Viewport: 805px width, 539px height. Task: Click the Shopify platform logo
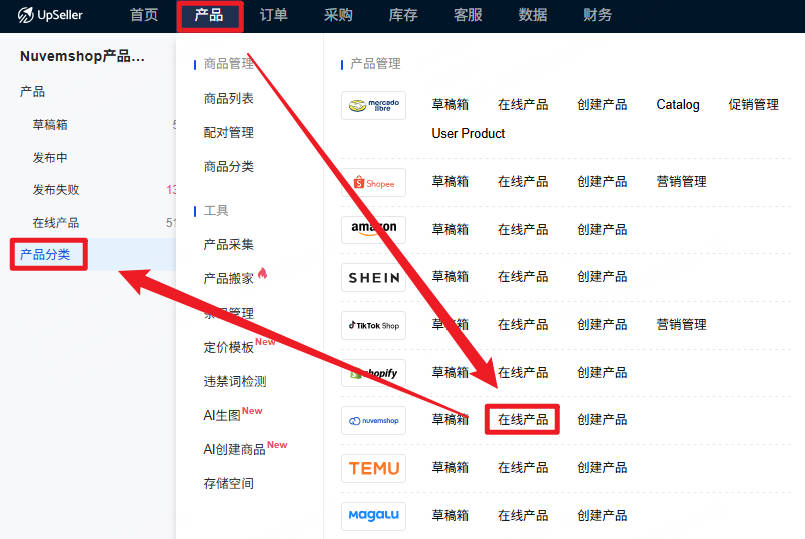tap(373, 373)
